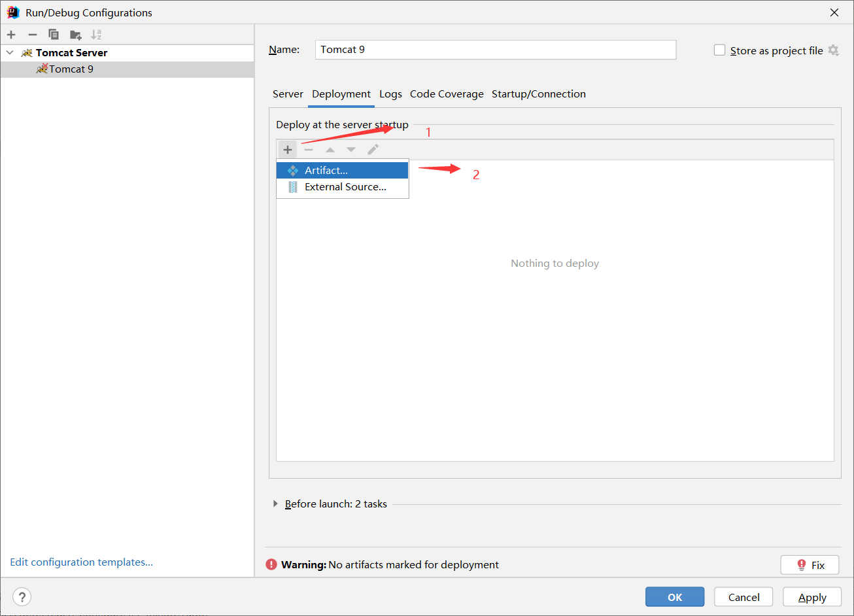Open help via the question mark icon
The height and width of the screenshot is (616, 854).
[x=22, y=596]
